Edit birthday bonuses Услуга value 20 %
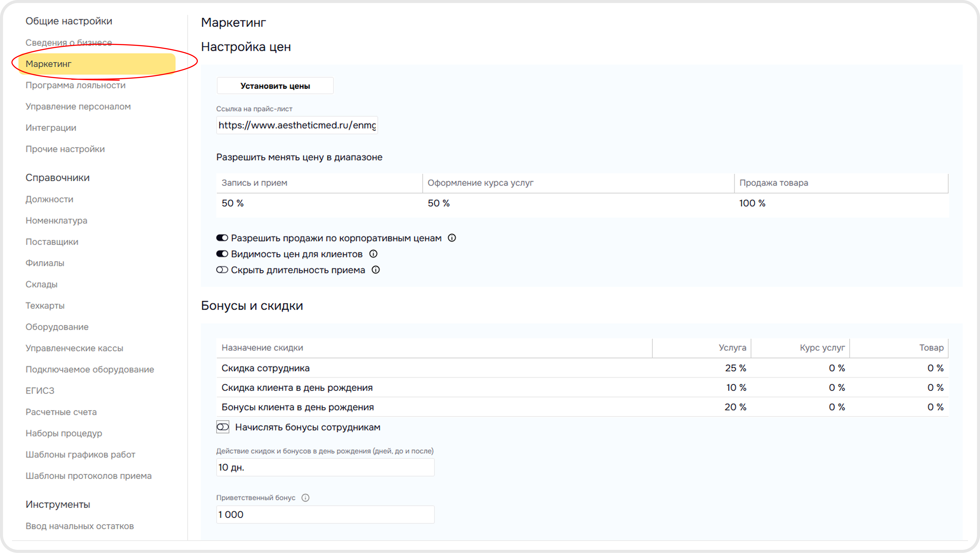The height and width of the screenshot is (553, 980). 735,407
